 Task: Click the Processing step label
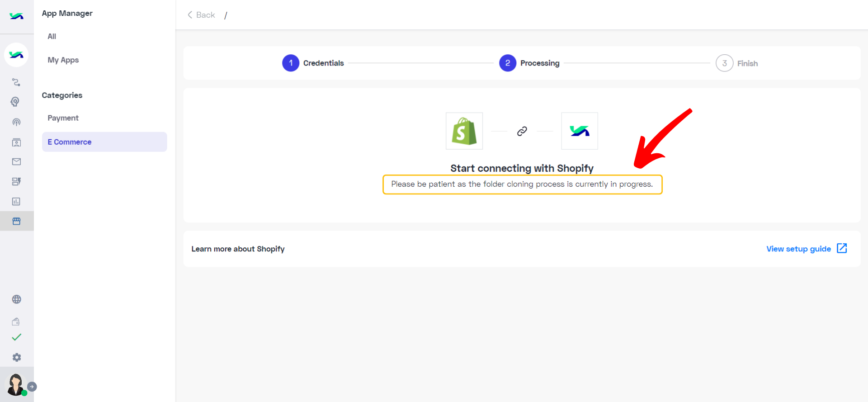pyautogui.click(x=540, y=63)
